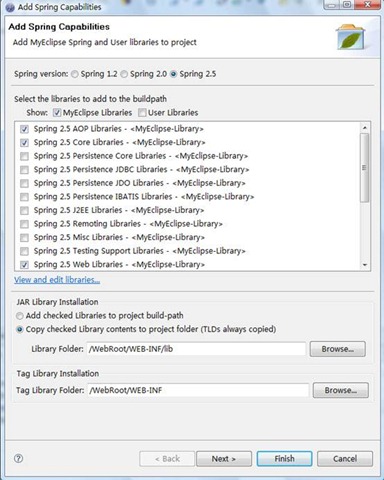Screen dimensions: 384x480
Task: Select Copy checked Library contents to project folder
Action: [x=20, y=329]
